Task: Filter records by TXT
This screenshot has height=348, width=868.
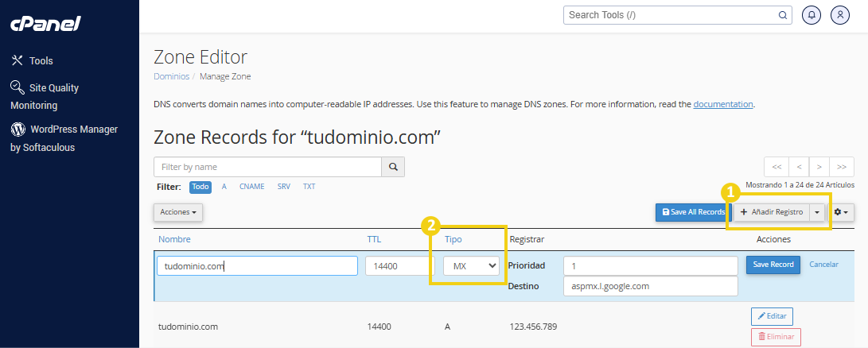Action: 309,187
